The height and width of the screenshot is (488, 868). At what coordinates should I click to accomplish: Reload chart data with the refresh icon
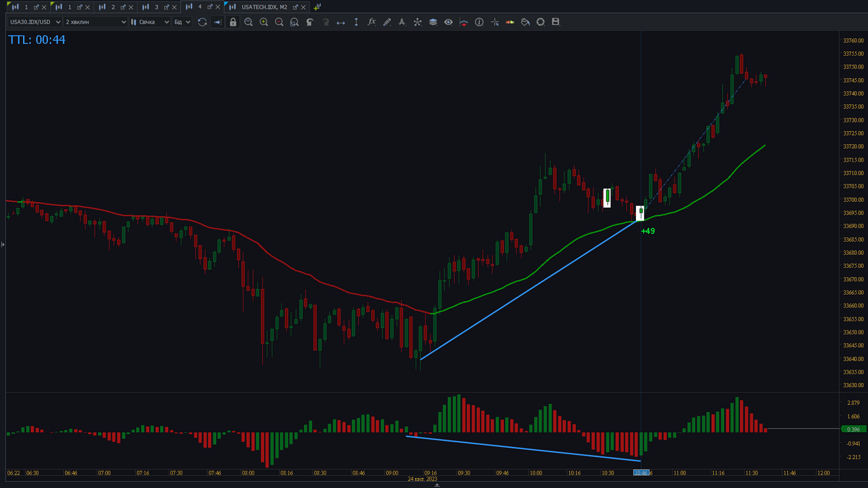tap(202, 22)
